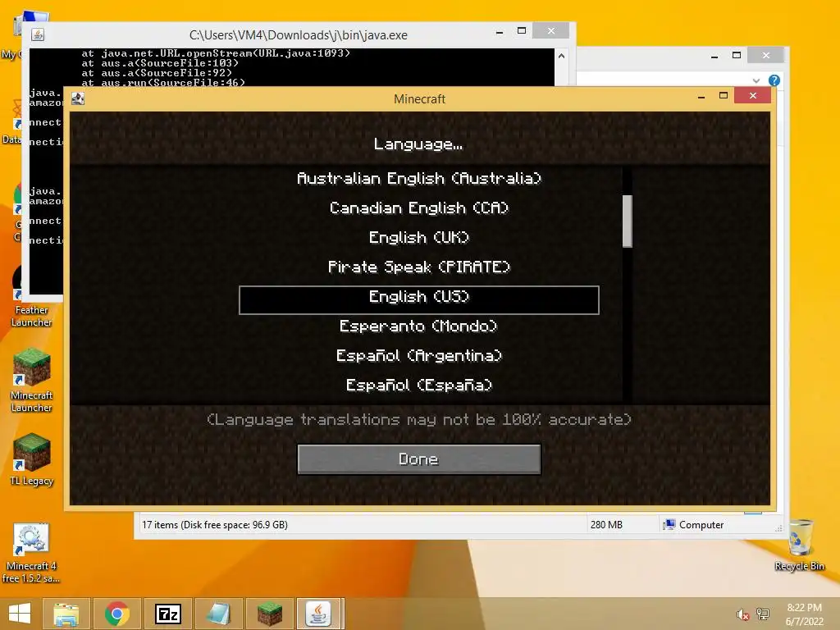840x630 pixels.
Task: Select Canadian English (CA) language
Action: [x=419, y=208]
